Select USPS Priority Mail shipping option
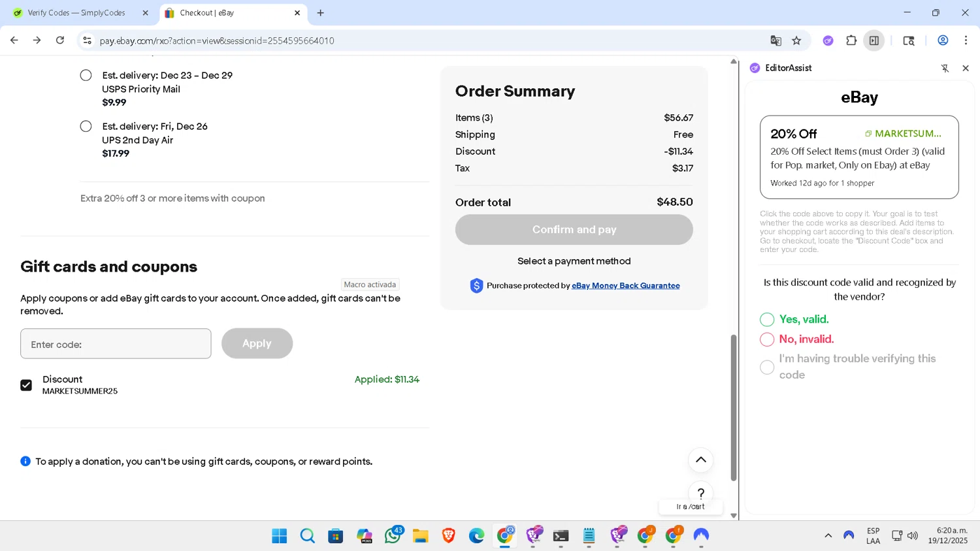 coord(86,75)
